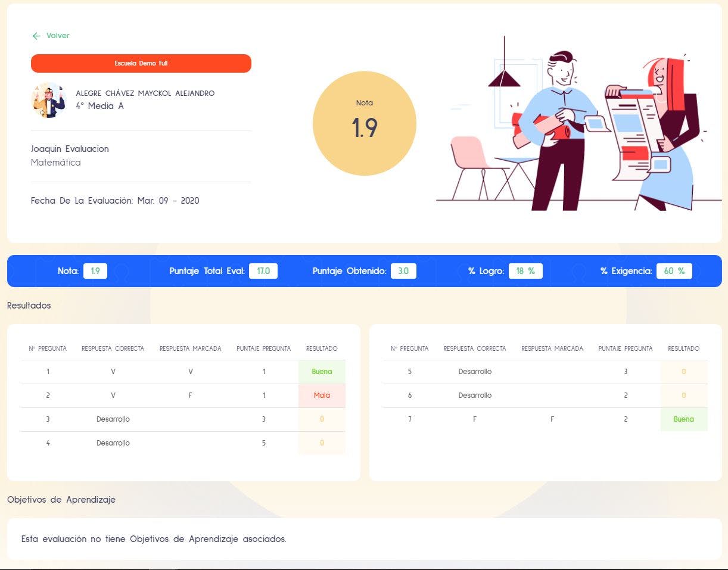Click the % Logro 18 % value box
Image resolution: width=728 pixels, height=570 pixels.
tap(525, 271)
